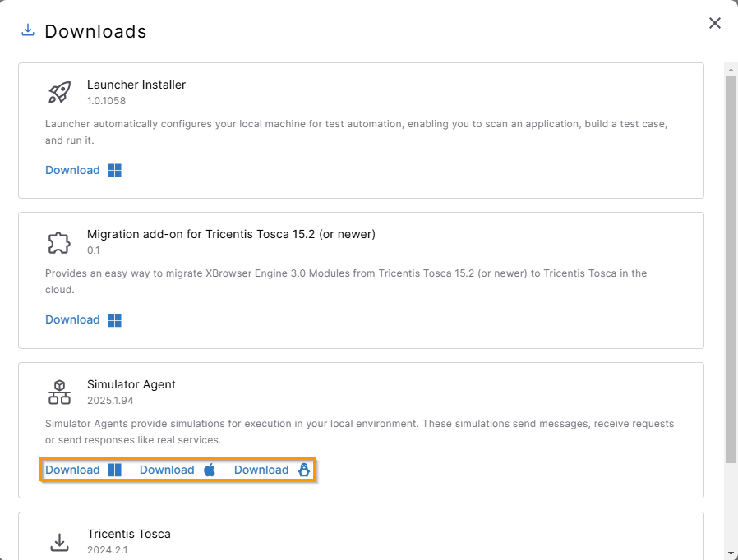Select the Launcher Installer description text
Image resolution: width=738 pixels, height=560 pixels.
point(357,132)
